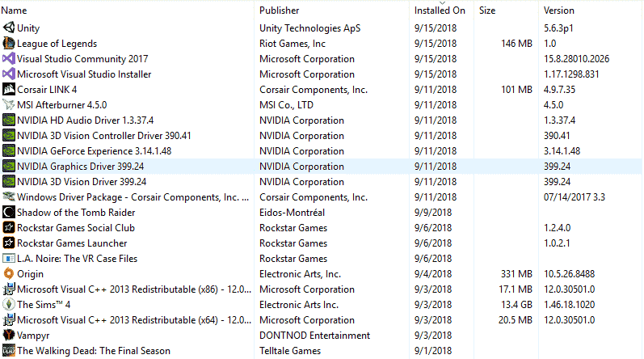Sort by the Publisher column header
The height and width of the screenshot is (359, 644).
coord(279,11)
